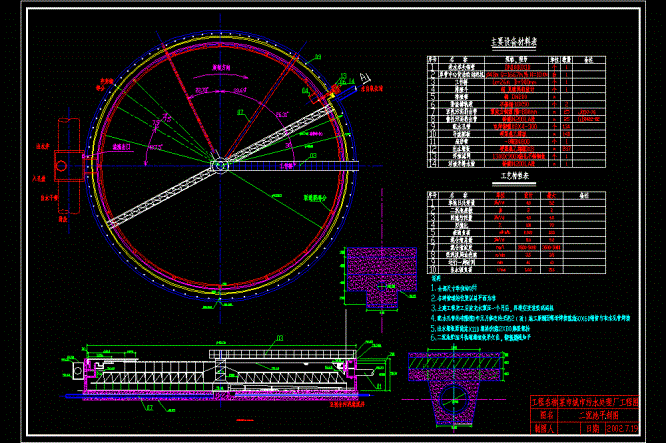Select the small circle in the left inlet chamber
Image resolution: width=666 pixels, height=443 pixels.
pyautogui.click(x=61, y=166)
